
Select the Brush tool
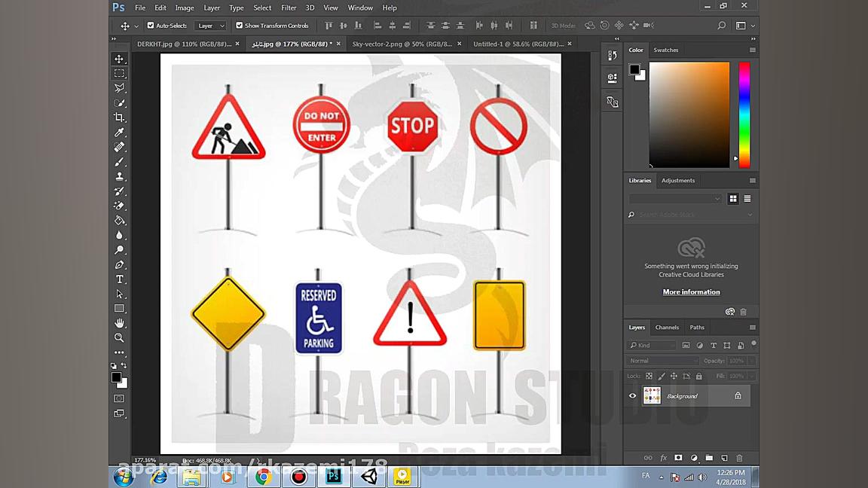point(119,162)
